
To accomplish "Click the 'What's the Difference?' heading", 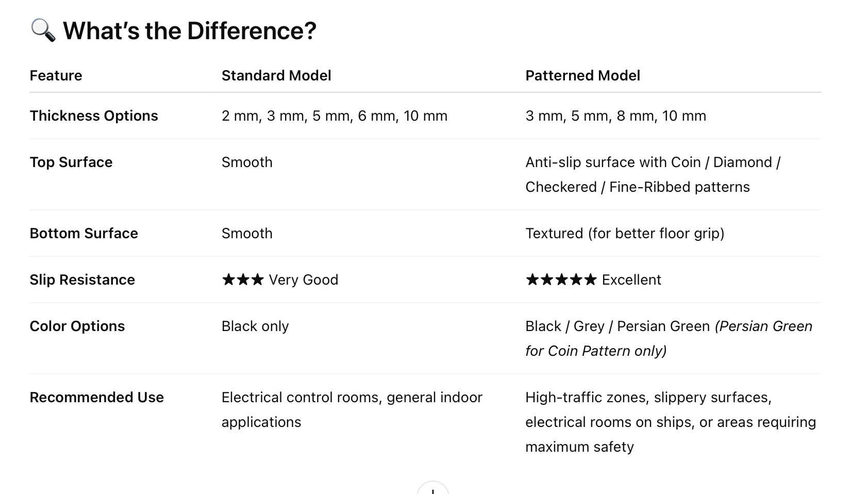I will click(x=189, y=30).
